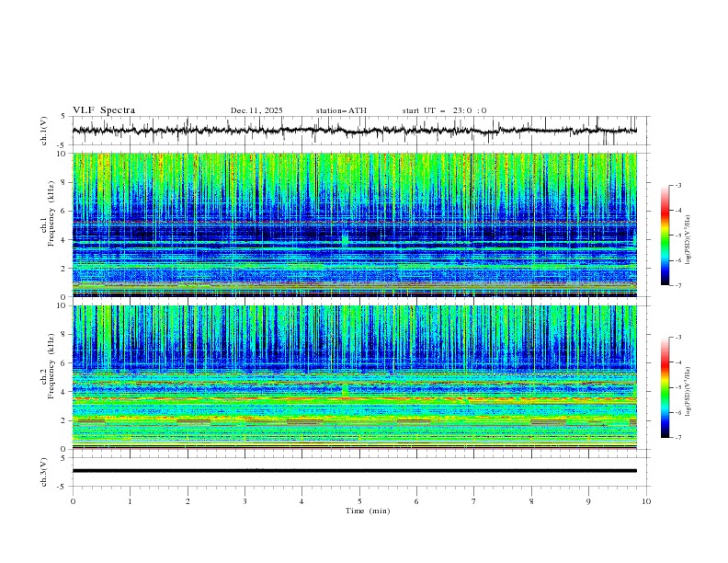
Task: Click the ch.1 colorbar label 'log(PSD)(V²/Hz)'
Action: (688, 240)
